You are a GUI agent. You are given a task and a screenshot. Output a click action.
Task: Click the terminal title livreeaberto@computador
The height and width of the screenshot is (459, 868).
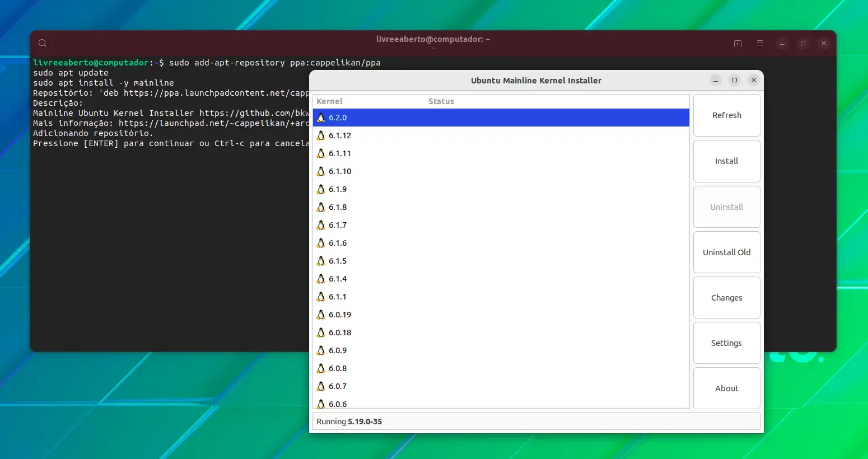tap(433, 39)
